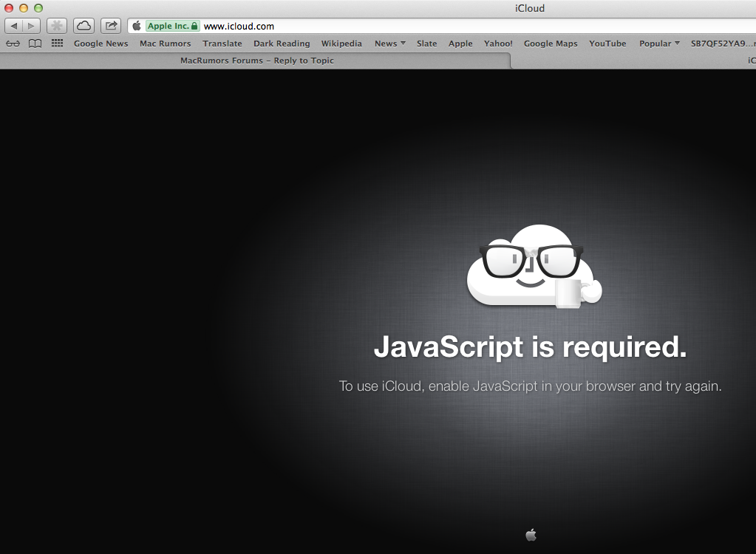Click the Apple favicon in address bar

pyautogui.click(x=137, y=26)
